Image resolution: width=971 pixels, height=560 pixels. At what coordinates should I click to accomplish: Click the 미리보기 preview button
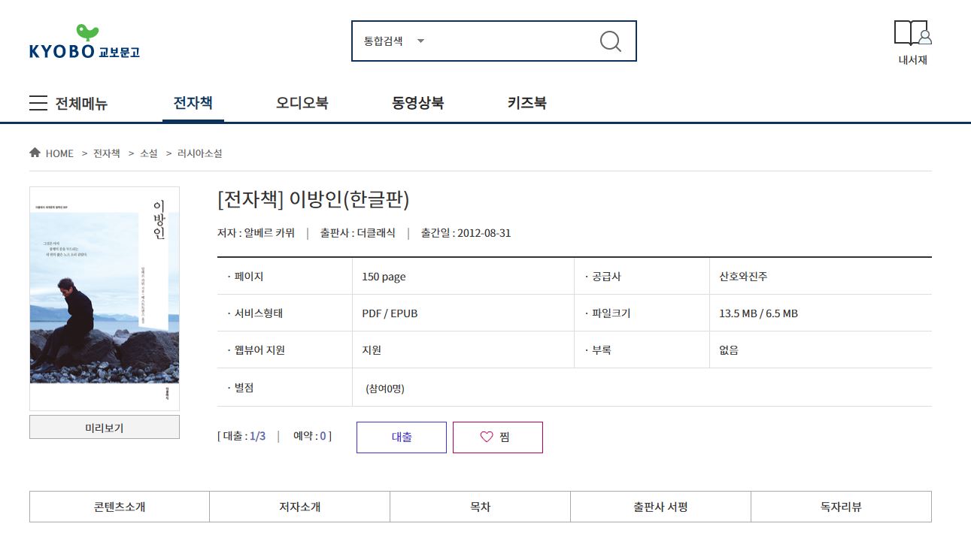(x=104, y=427)
